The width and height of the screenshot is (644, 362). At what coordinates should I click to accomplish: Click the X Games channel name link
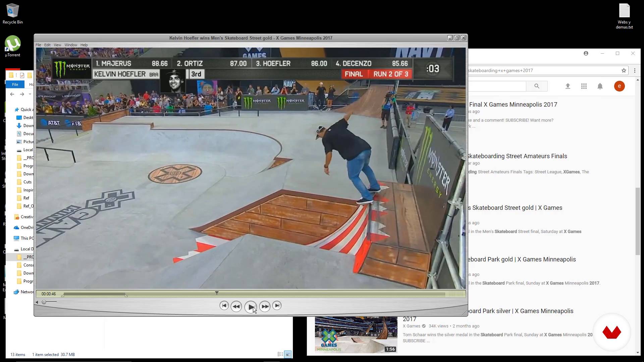point(411,326)
